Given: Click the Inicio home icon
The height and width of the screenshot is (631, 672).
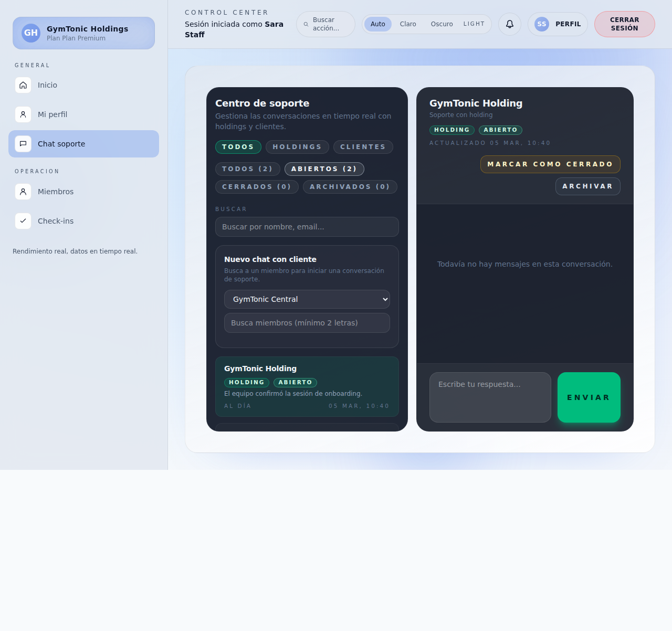Looking at the screenshot, I should 23,85.
